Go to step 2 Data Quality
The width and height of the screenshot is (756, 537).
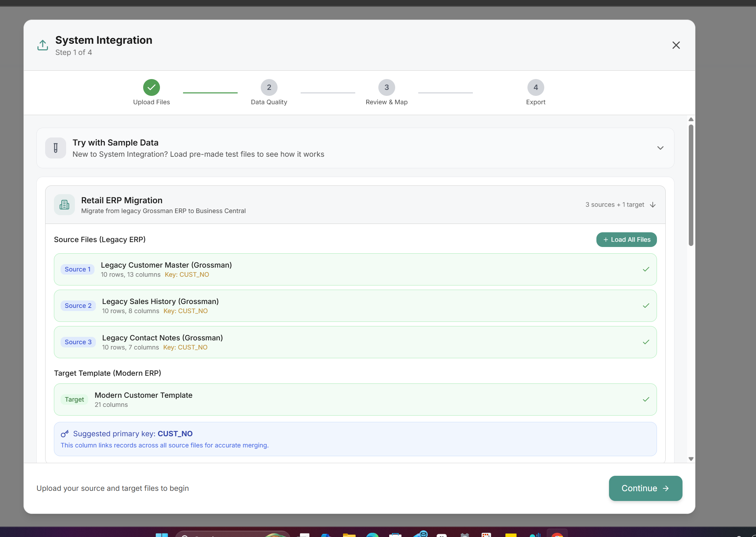[269, 87]
